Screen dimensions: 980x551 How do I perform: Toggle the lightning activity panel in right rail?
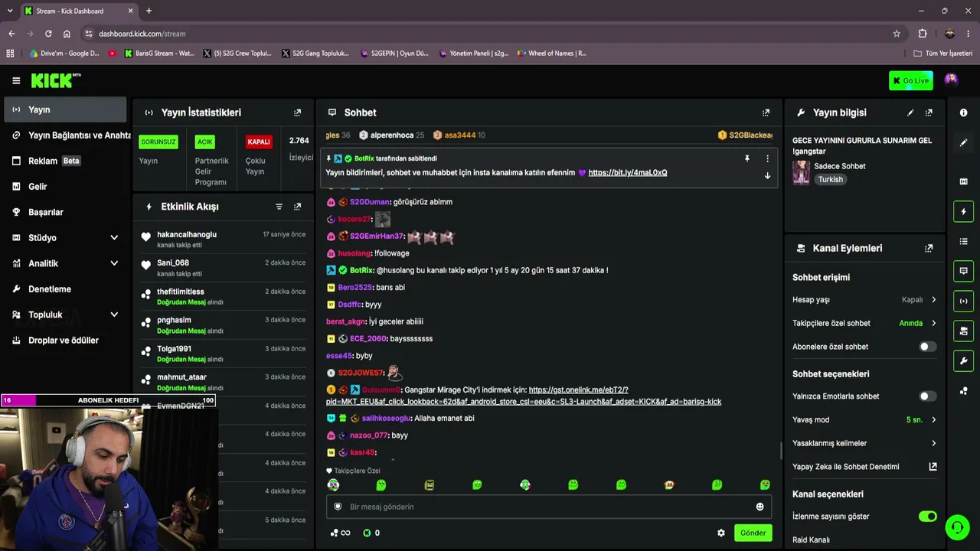(x=963, y=211)
